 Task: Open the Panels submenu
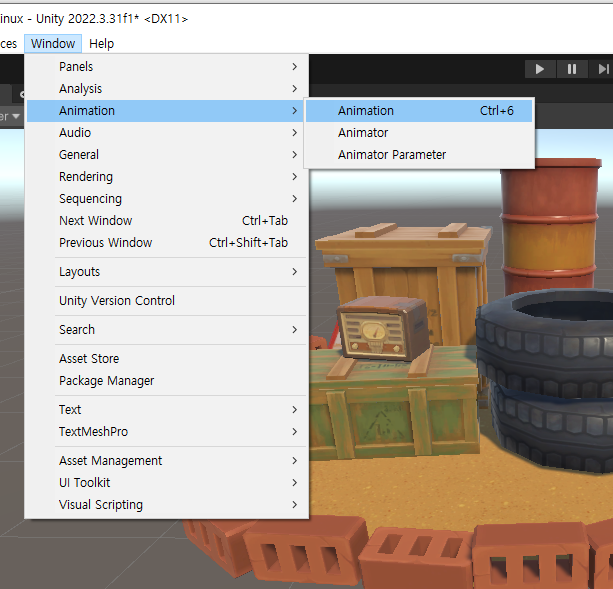(166, 67)
